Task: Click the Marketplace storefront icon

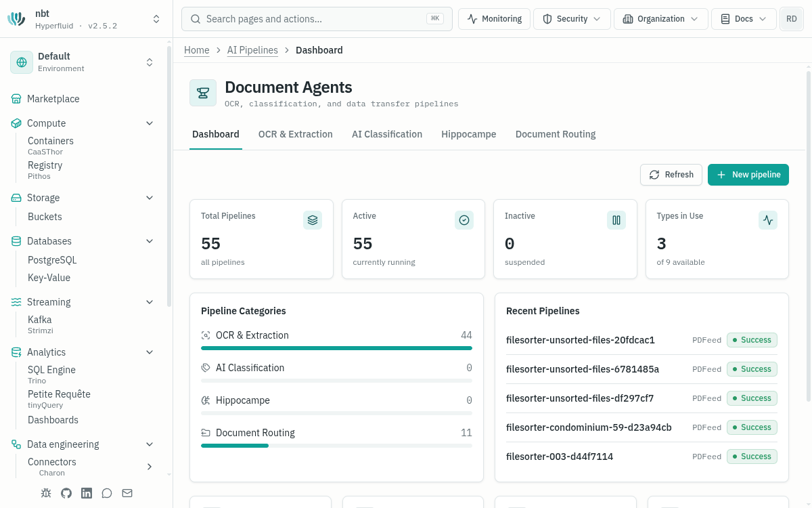Action: click(x=16, y=99)
